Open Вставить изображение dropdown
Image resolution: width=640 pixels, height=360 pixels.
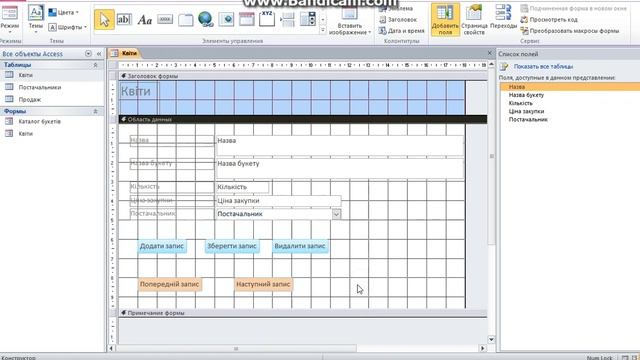pos(350,20)
